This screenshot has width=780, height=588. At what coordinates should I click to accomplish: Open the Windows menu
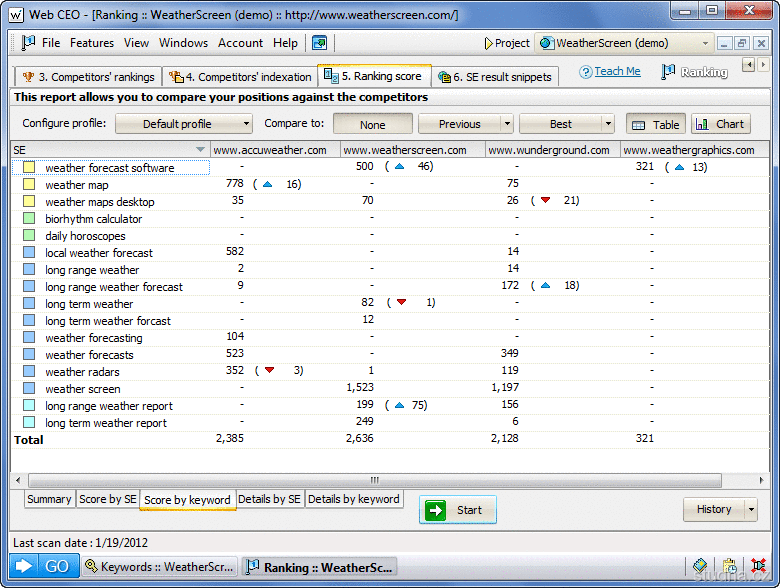click(183, 43)
